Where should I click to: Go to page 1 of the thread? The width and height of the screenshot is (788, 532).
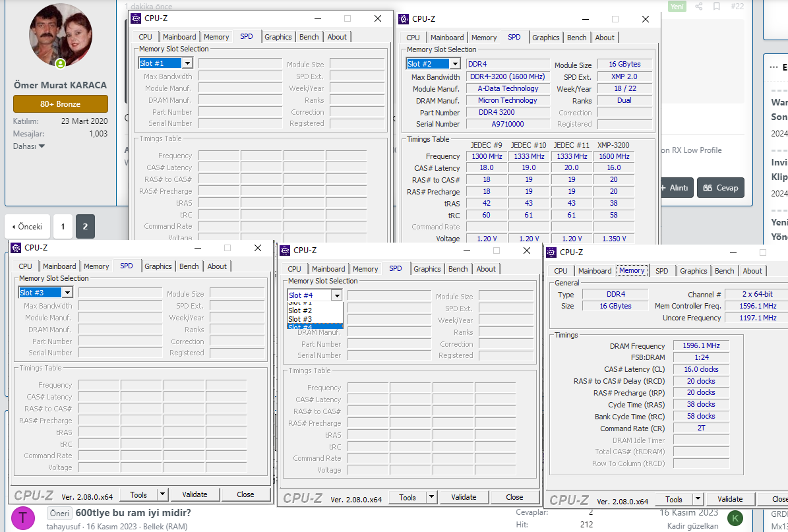click(63, 227)
